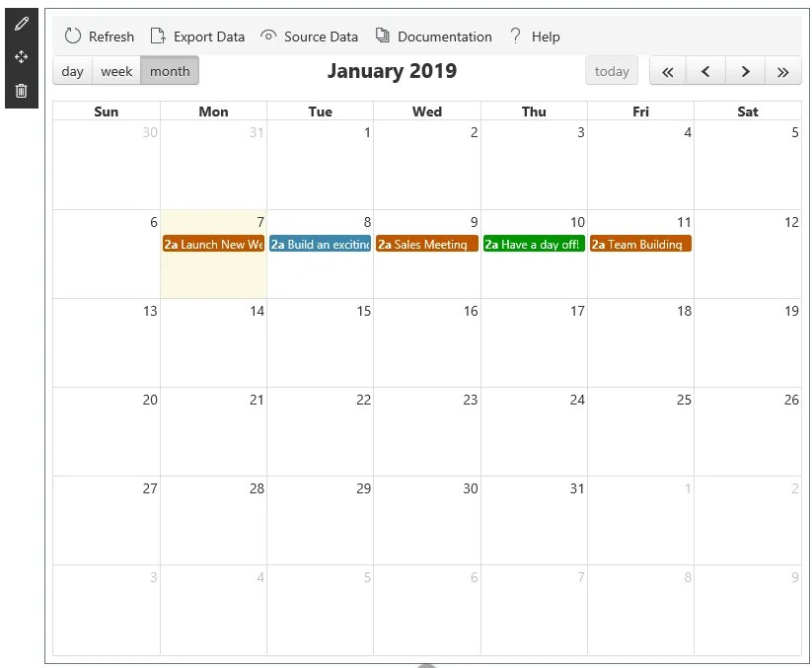The height and width of the screenshot is (668, 812).
Task: Select day number 27
Action: tap(150, 488)
